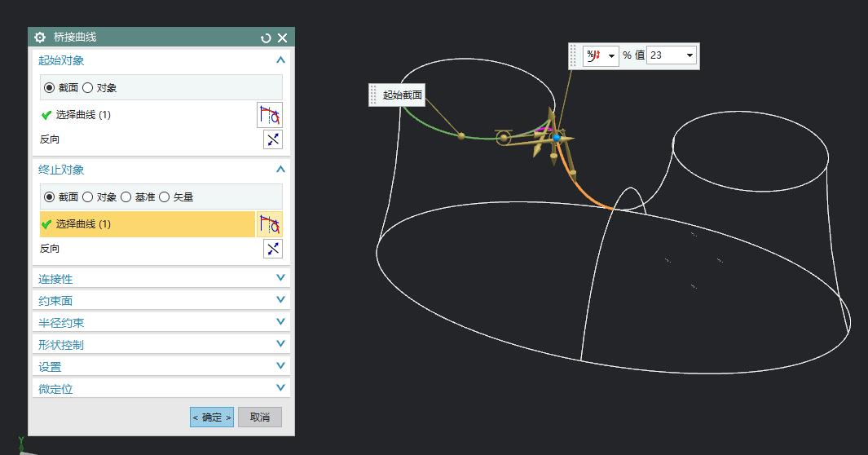This screenshot has width=868, height=455.
Task: Click the highlighted 选择曲线 (1) row under 终止对象
Action: [x=147, y=224]
